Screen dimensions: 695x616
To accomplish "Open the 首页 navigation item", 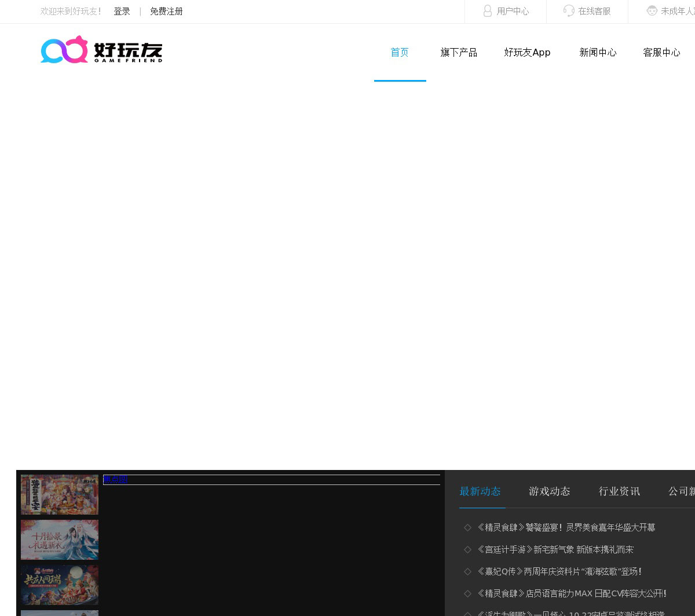I will pyautogui.click(x=400, y=53).
